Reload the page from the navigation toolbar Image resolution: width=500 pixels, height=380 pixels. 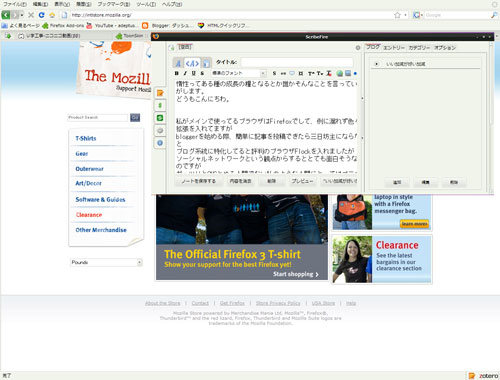click(41, 15)
